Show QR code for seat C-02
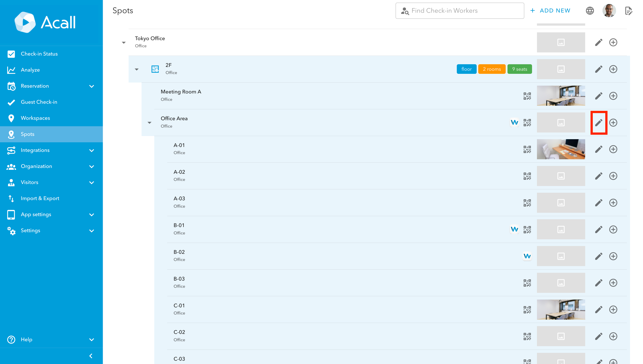The width and height of the screenshot is (643, 364). (x=527, y=336)
